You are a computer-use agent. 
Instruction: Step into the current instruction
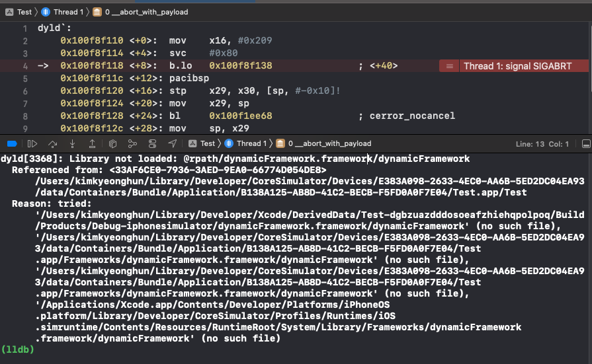coord(73,144)
